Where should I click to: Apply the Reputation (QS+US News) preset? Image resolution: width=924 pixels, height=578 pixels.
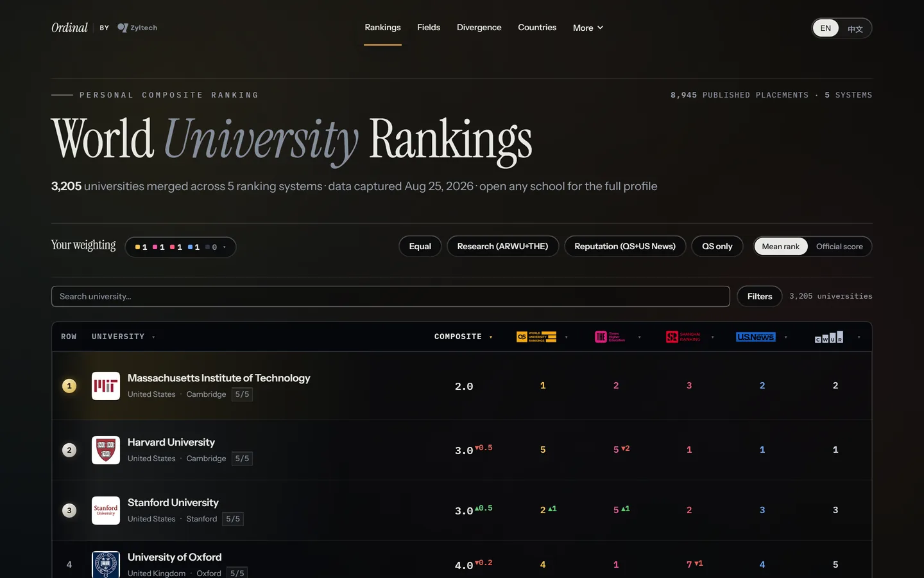click(x=625, y=247)
